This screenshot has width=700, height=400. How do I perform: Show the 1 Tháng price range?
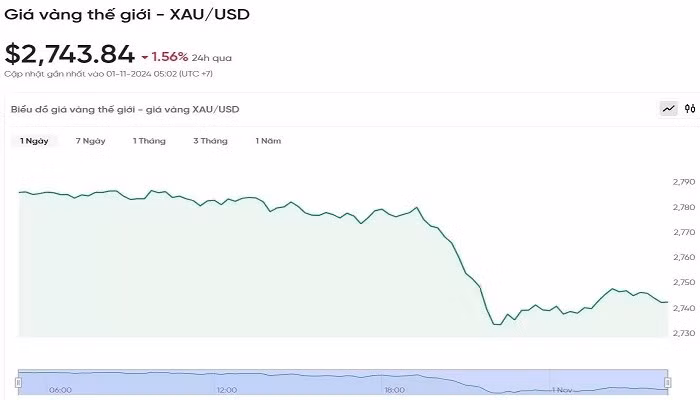pyautogui.click(x=149, y=141)
